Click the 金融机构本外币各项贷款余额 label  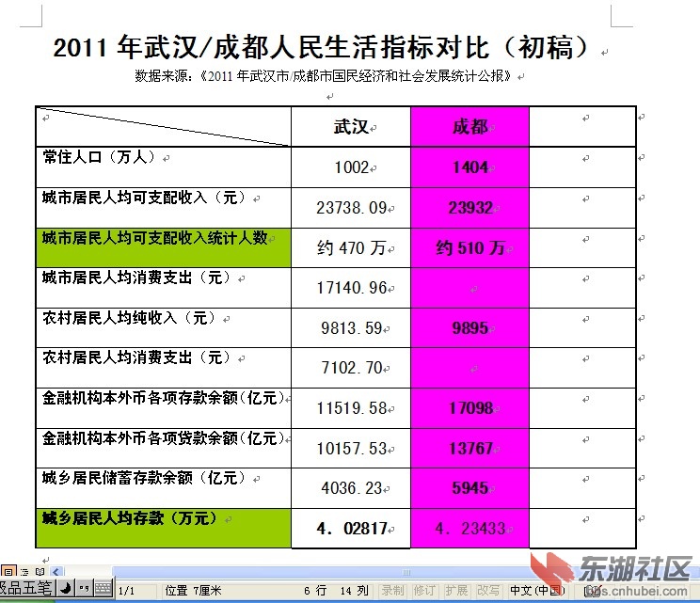[x=163, y=438]
